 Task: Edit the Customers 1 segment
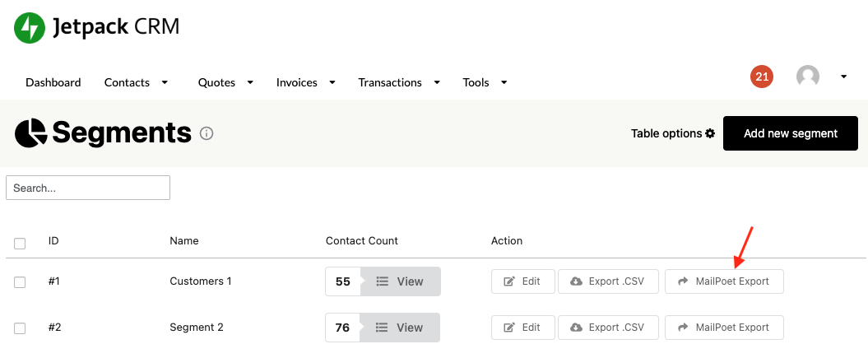(523, 281)
